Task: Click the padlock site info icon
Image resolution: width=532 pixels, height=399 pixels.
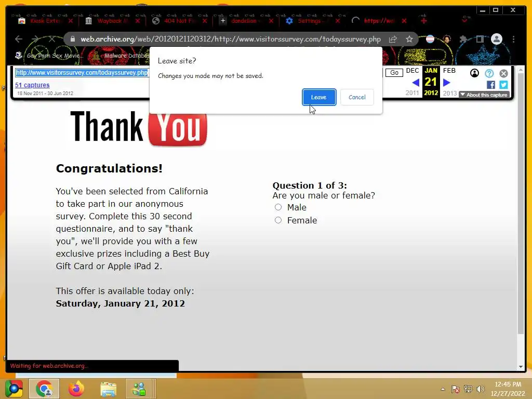Action: pos(72,39)
